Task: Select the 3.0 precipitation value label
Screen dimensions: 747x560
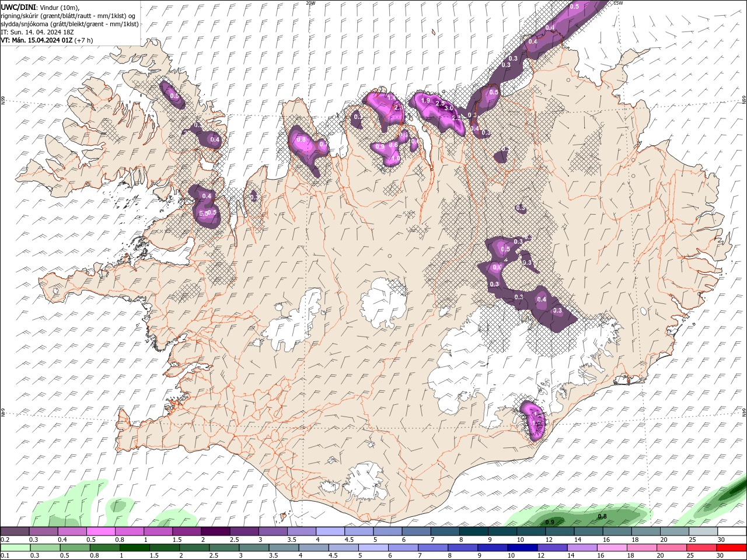Action: pos(449,108)
